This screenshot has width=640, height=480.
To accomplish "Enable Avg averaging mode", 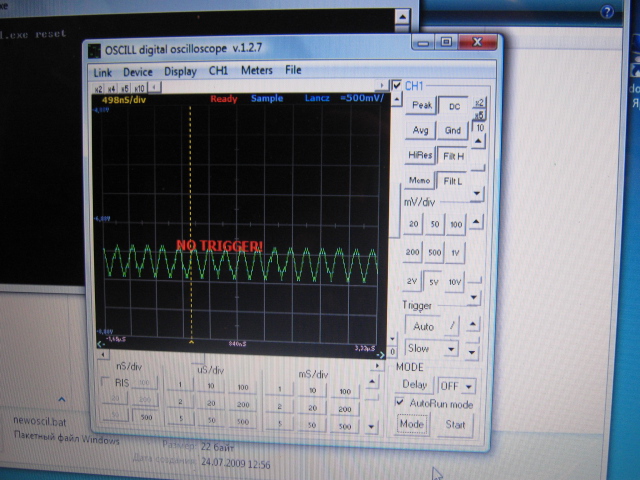I will click(x=420, y=130).
